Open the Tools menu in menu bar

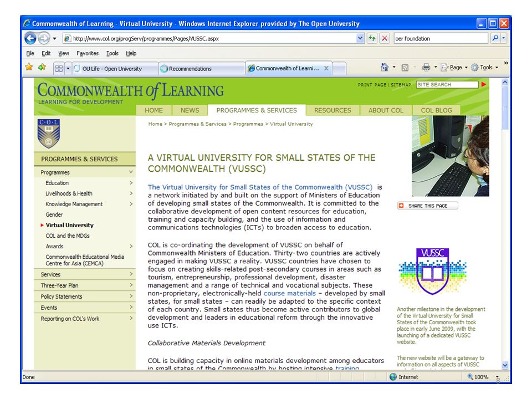point(112,53)
